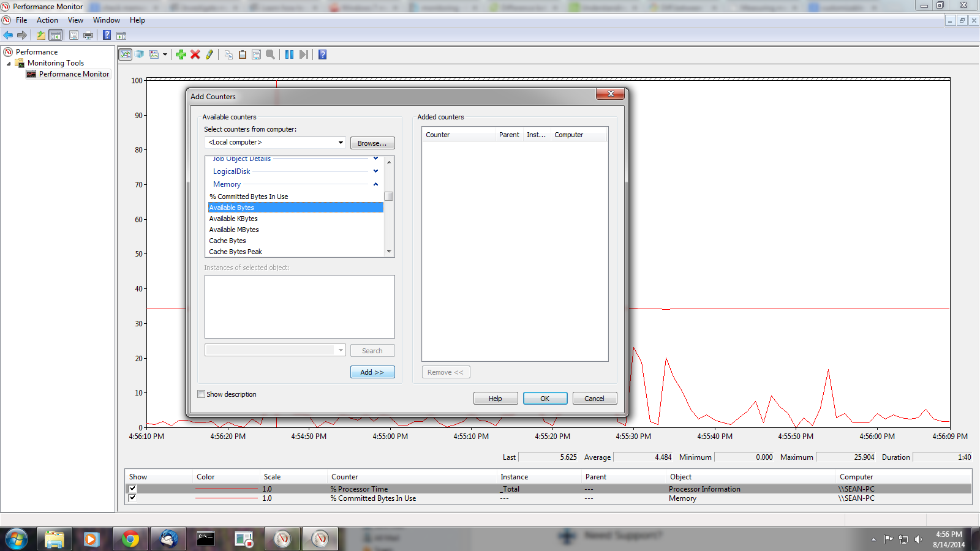Select Performance Monitor in the tree
Screen dimensions: 980x551
(74, 74)
